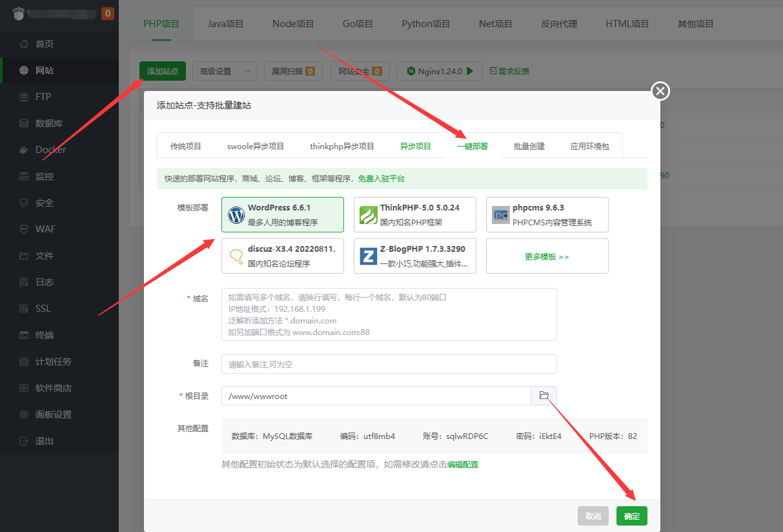Click the 监控 monitor icon

click(x=24, y=176)
